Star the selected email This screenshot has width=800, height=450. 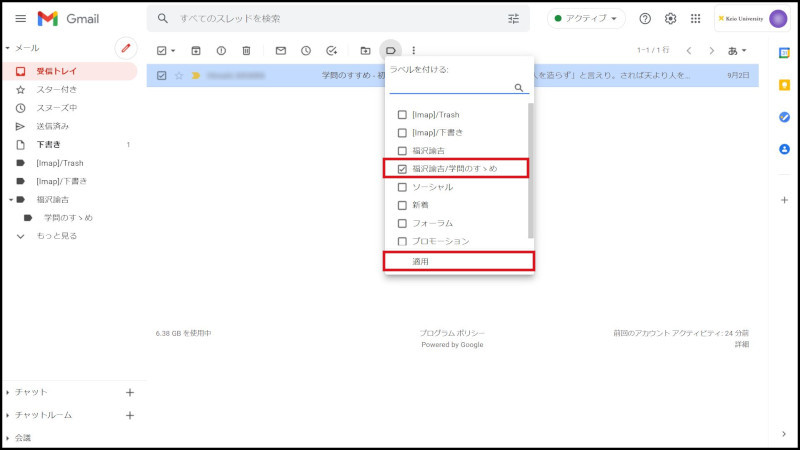click(x=179, y=75)
